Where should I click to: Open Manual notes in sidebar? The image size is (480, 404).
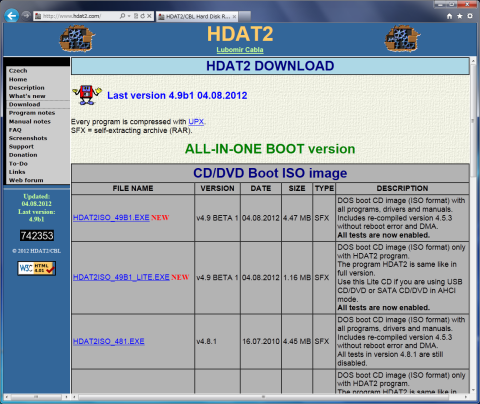tap(30, 121)
